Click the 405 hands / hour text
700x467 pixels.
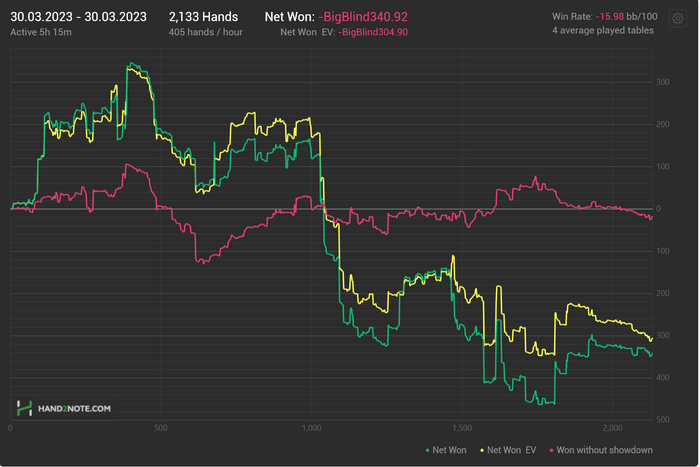[x=205, y=32]
